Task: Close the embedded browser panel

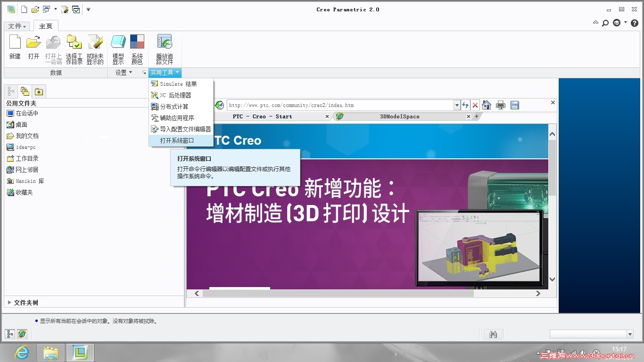Action: tap(553, 102)
